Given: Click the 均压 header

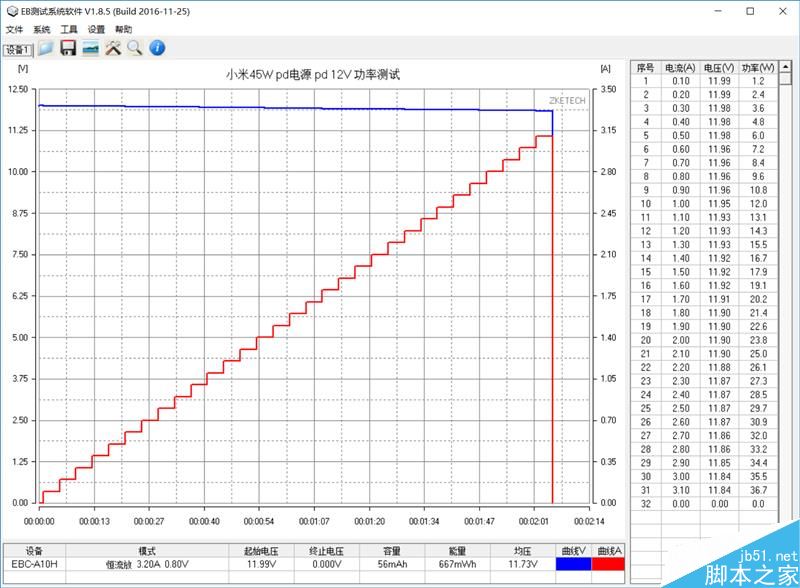Looking at the screenshot, I should pyautogui.click(x=522, y=551).
